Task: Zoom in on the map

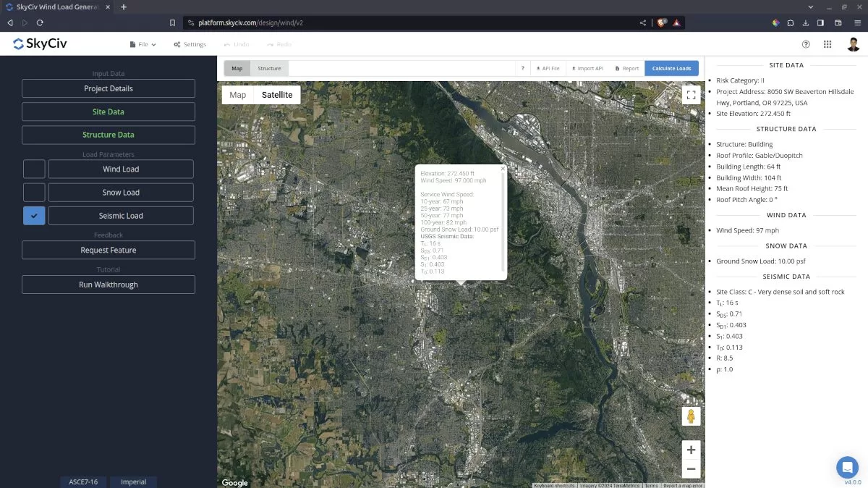Action: point(691,450)
